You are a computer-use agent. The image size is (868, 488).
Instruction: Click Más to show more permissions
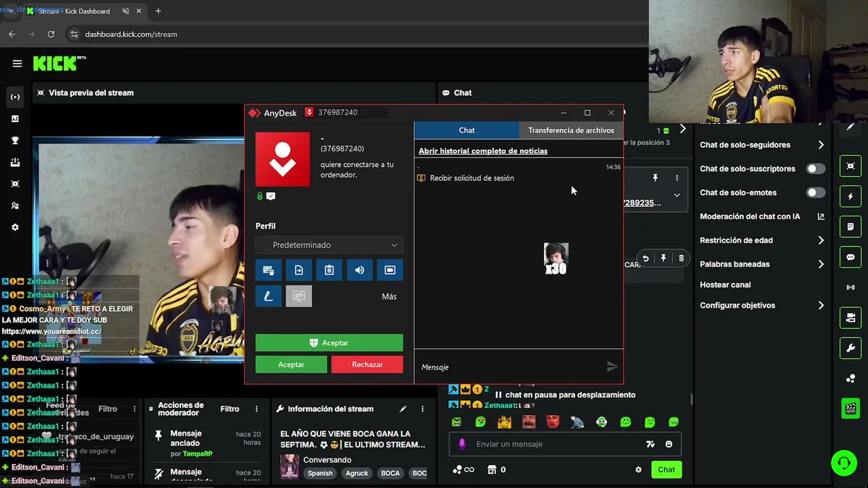(x=389, y=296)
